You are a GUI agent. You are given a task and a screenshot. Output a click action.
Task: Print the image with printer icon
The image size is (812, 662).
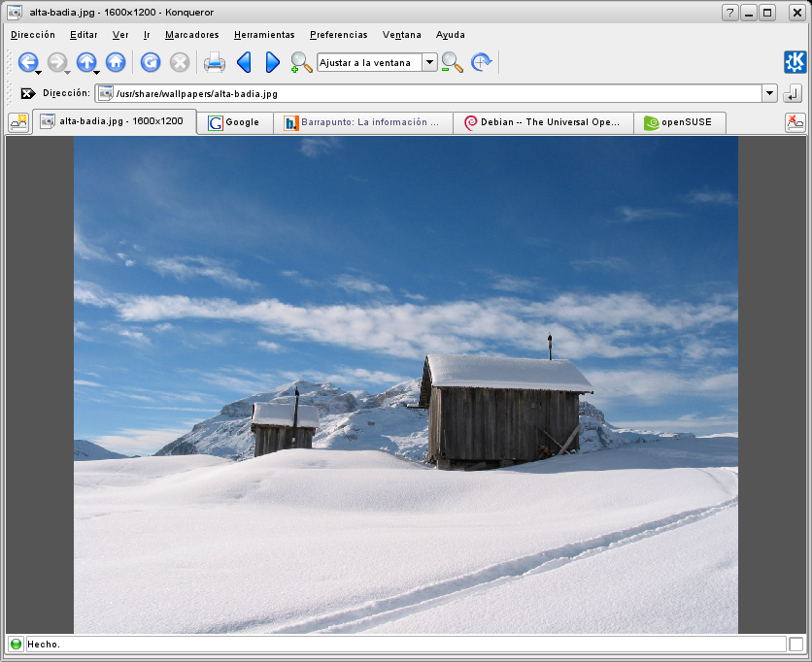pos(215,63)
